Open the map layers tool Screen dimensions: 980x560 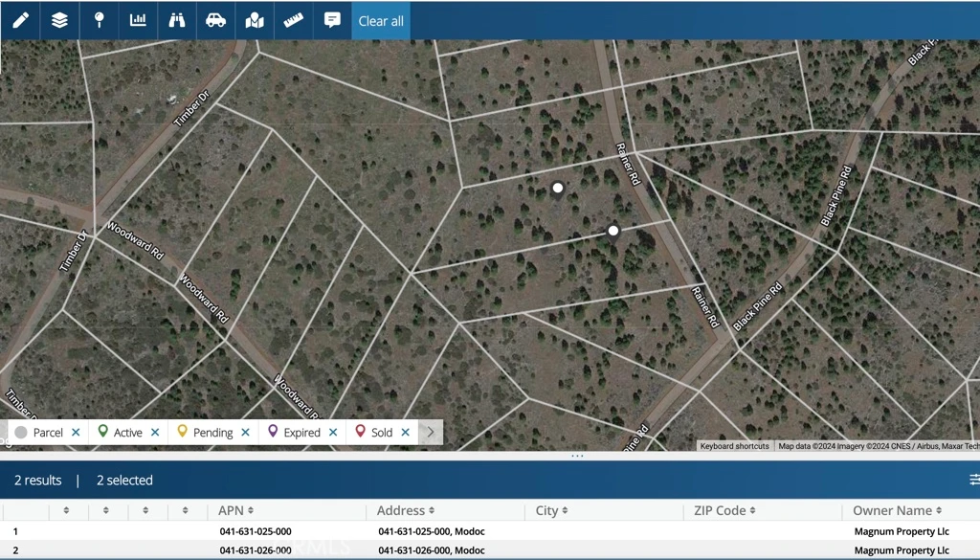pyautogui.click(x=59, y=20)
